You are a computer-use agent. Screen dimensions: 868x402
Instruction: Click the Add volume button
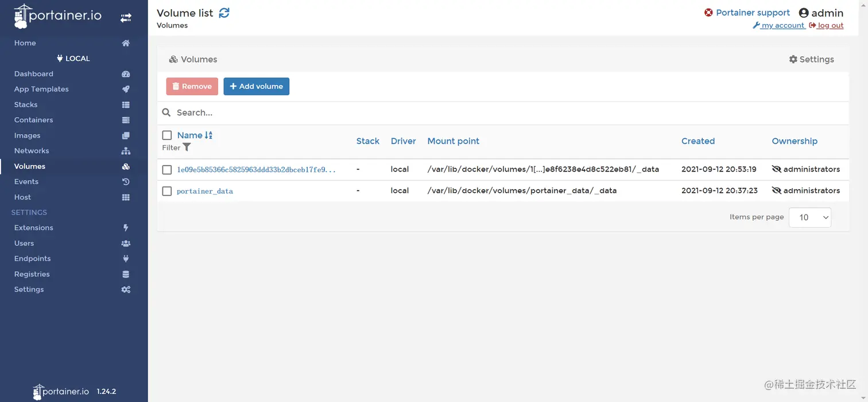coord(256,87)
